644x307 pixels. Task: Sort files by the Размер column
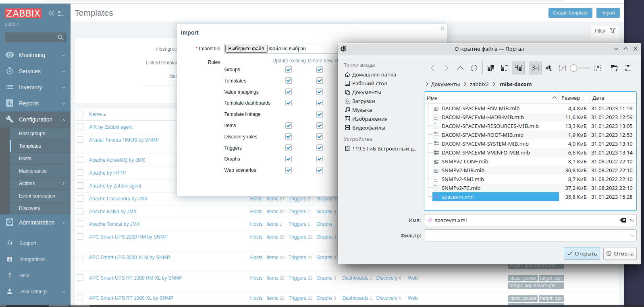point(574,98)
